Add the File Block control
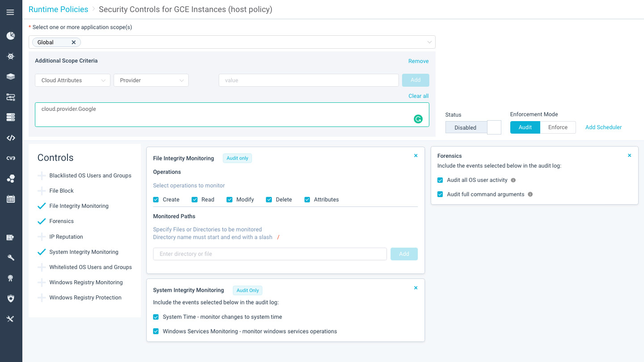The height and width of the screenshot is (362, 644). pyautogui.click(x=42, y=191)
